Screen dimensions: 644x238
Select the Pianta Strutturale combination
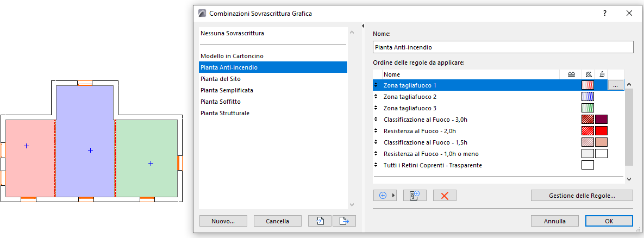point(225,113)
